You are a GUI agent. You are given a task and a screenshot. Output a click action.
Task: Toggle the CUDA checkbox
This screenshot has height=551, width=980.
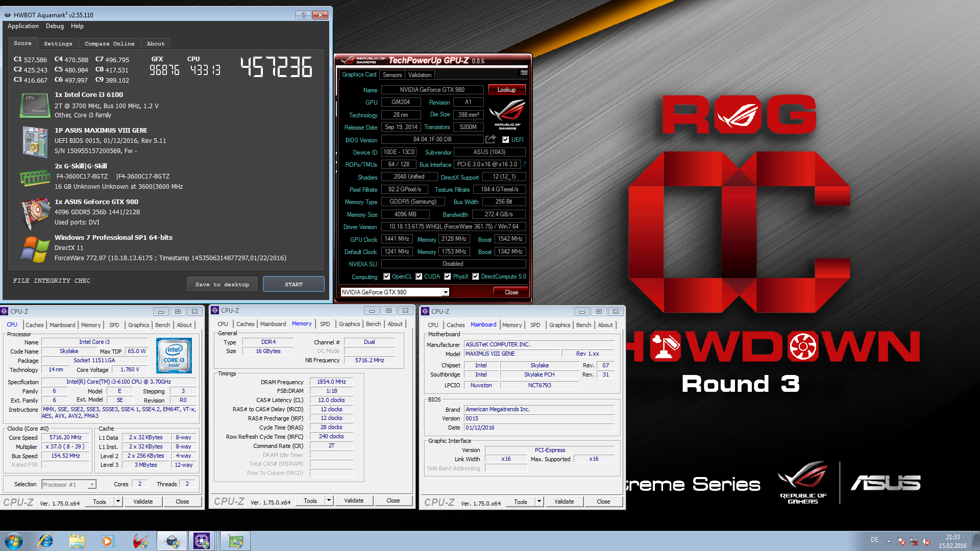419,277
